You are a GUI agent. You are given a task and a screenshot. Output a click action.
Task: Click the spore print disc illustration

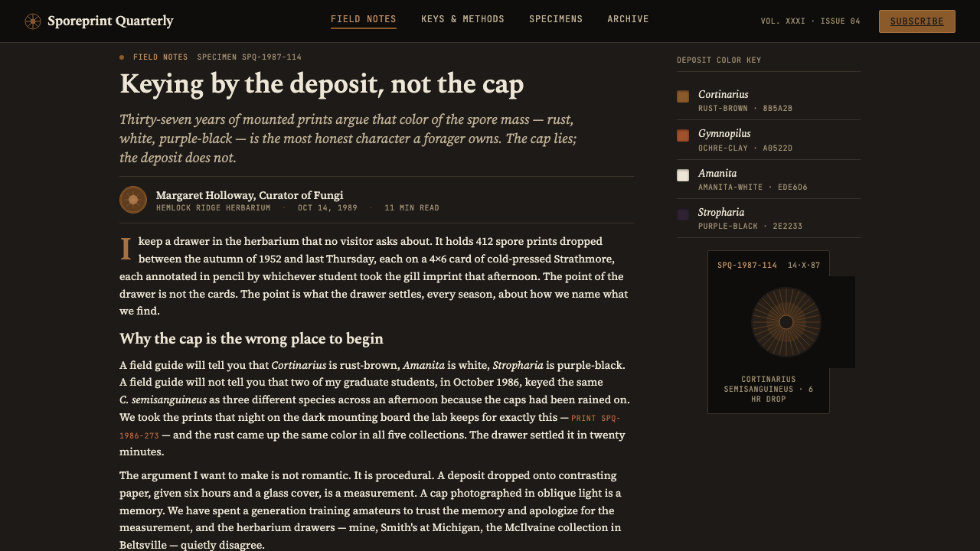(786, 322)
